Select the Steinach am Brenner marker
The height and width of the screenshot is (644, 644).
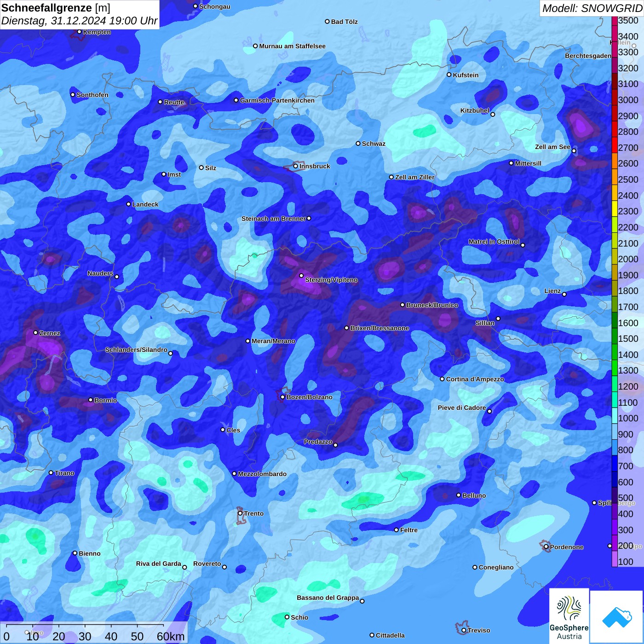[309, 218]
